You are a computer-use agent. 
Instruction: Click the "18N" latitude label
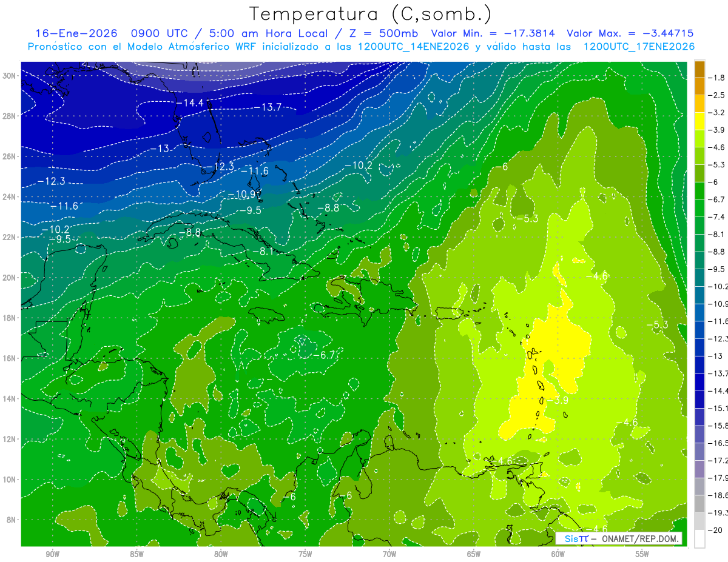tap(10, 318)
